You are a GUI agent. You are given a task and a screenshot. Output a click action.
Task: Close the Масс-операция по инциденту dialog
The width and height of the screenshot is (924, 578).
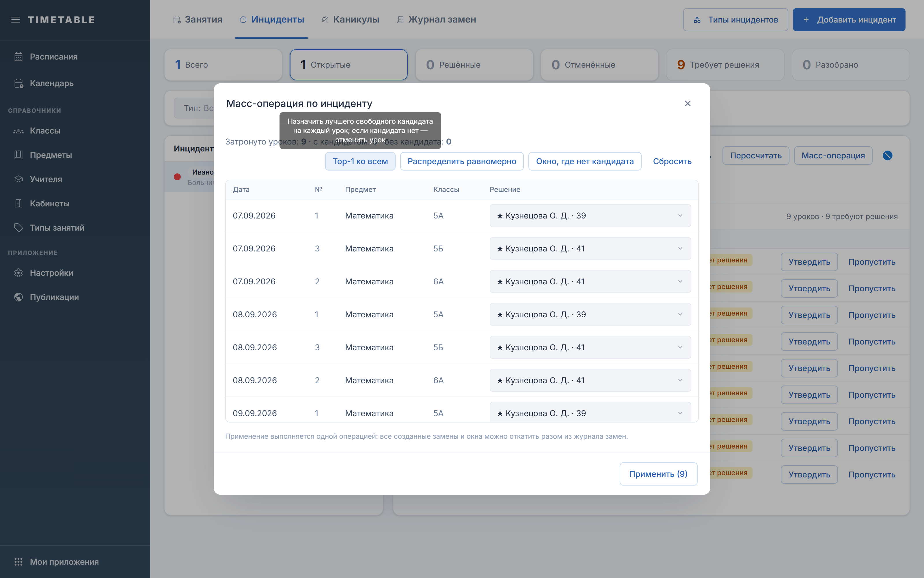(x=688, y=103)
